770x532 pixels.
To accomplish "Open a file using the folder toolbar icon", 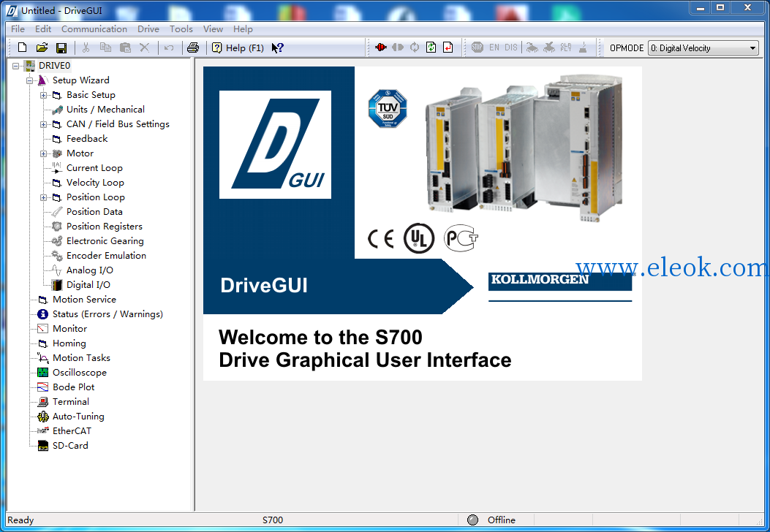I will pos(42,47).
